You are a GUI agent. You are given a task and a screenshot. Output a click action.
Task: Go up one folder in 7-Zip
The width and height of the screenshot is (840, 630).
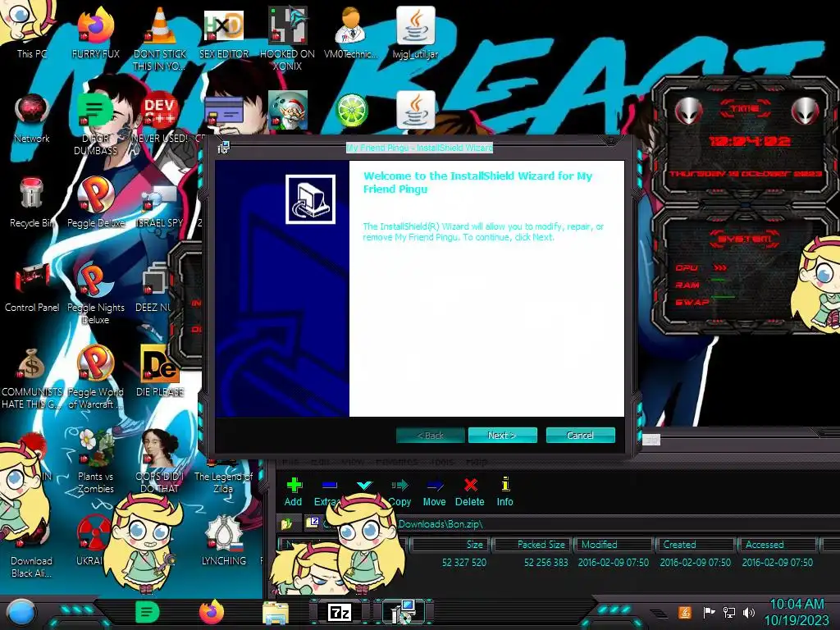pyautogui.click(x=287, y=523)
